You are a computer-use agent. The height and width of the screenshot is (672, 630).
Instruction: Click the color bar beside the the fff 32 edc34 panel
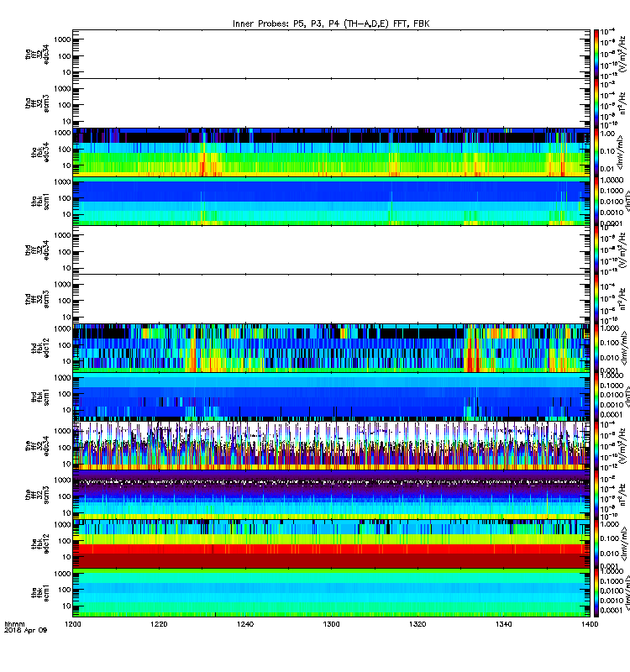click(596, 446)
